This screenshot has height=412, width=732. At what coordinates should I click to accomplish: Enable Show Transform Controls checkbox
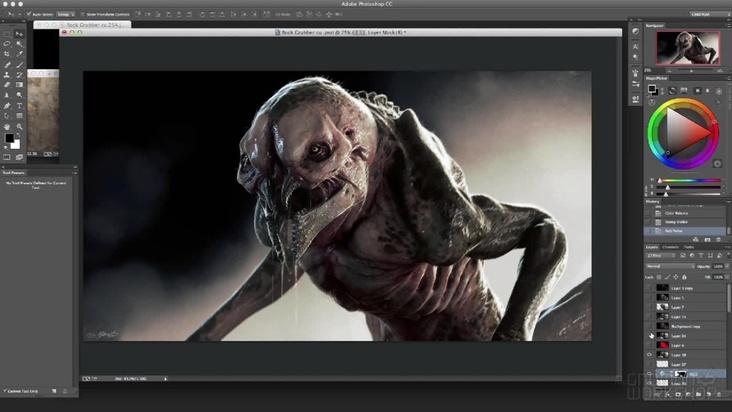tap(83, 14)
